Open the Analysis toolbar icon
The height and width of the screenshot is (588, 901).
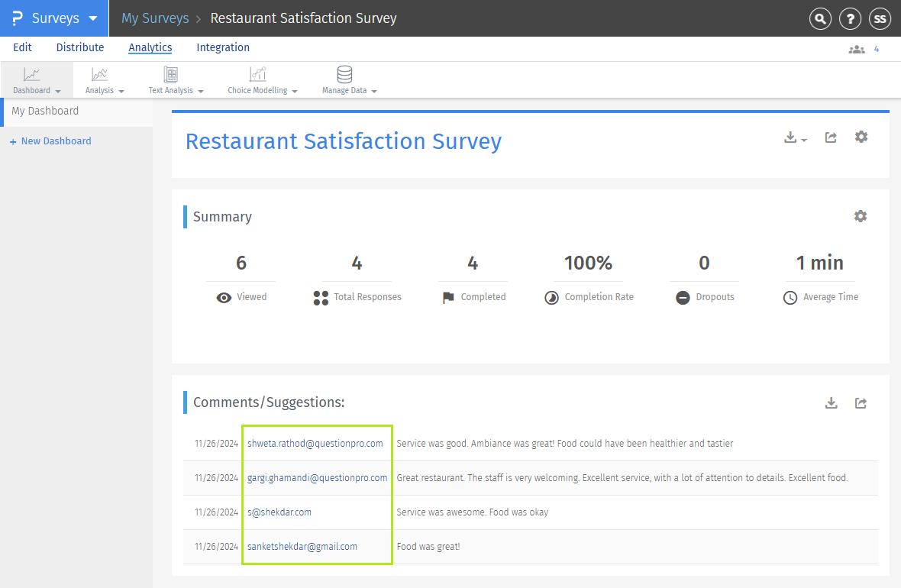[99, 76]
